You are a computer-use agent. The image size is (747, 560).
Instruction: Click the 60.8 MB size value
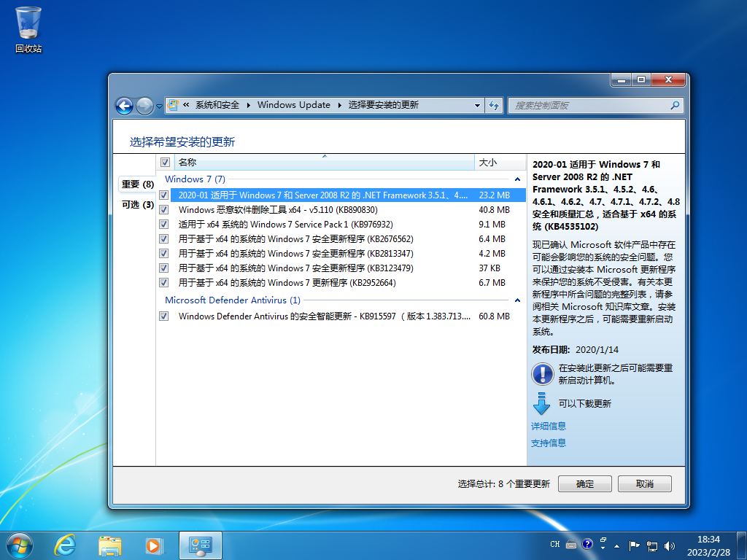[x=494, y=316]
